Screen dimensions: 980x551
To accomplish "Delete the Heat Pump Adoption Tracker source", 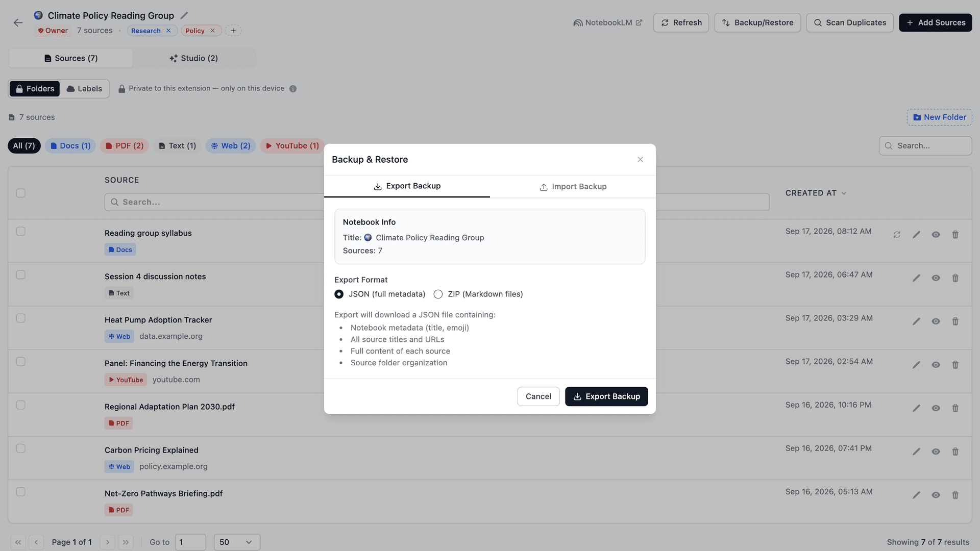I will point(955,321).
